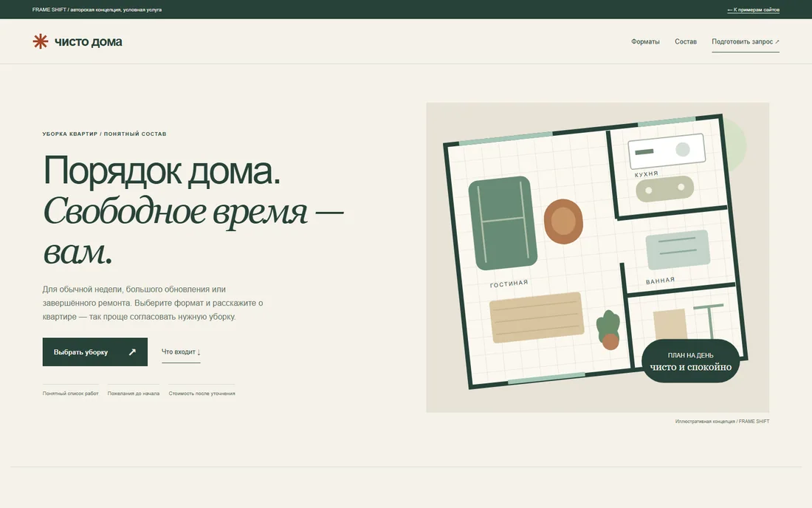Open the Подготовить запрос link
Image resolution: width=812 pixels, height=508 pixels.
point(746,42)
